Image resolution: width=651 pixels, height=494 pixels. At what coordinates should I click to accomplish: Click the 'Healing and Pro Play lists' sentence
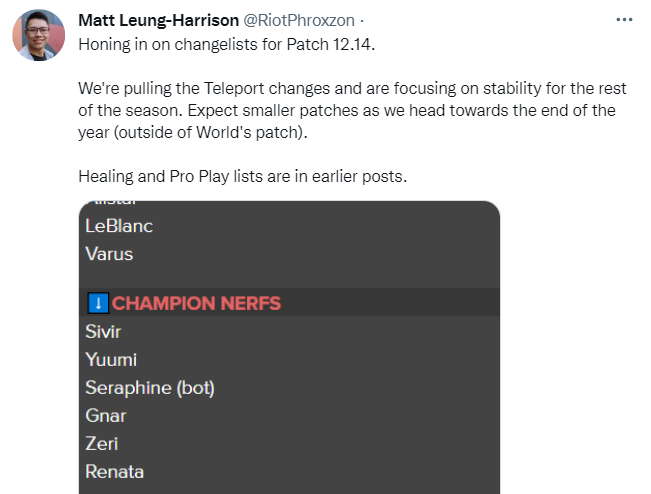click(243, 176)
